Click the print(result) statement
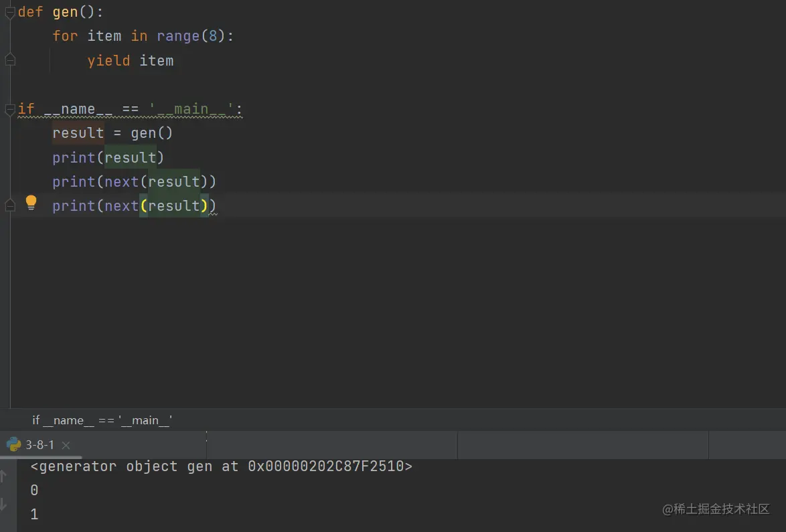 coord(108,158)
